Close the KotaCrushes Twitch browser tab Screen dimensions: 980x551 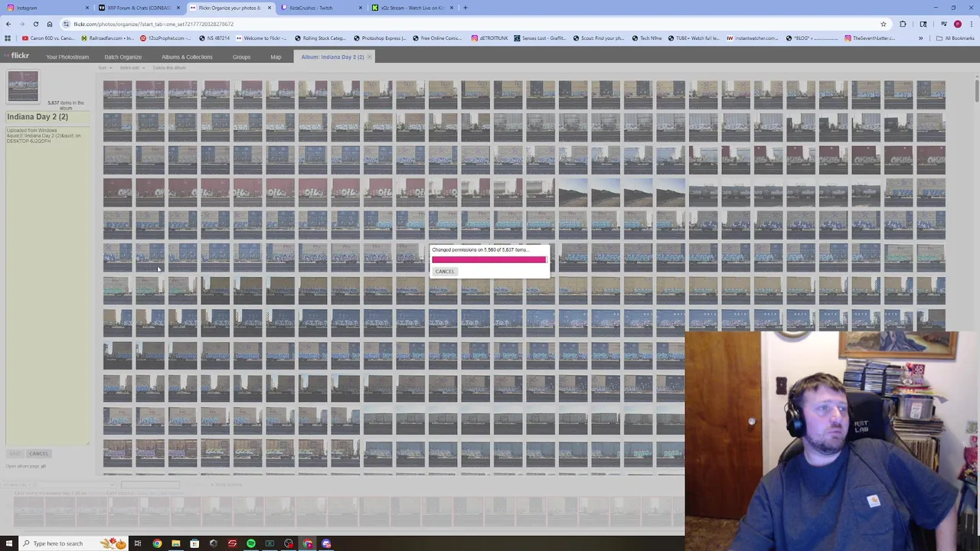(361, 8)
